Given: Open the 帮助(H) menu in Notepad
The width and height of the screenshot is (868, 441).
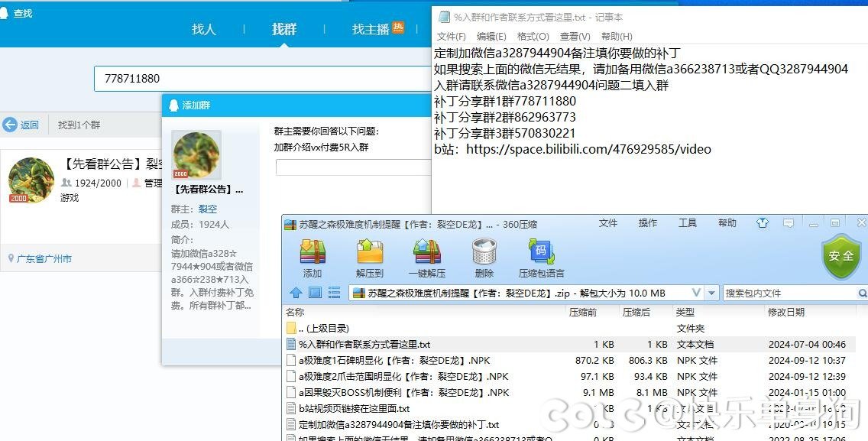Looking at the screenshot, I should tap(617, 36).
